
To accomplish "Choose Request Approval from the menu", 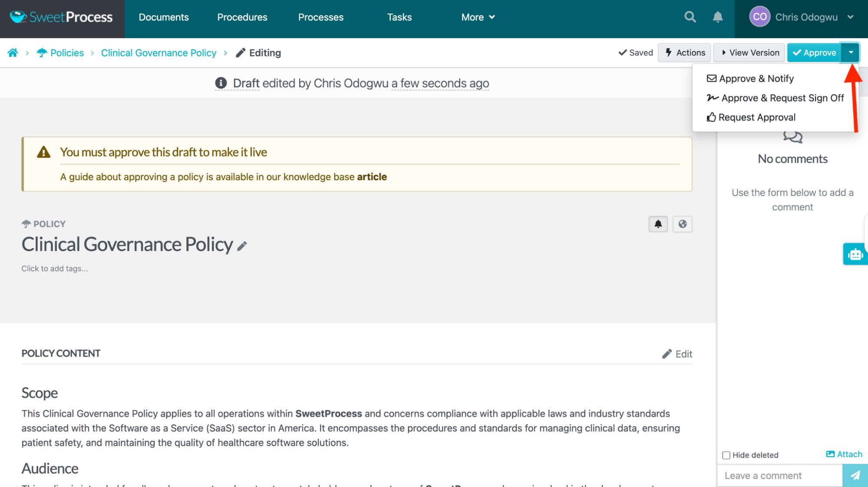I will coord(751,117).
